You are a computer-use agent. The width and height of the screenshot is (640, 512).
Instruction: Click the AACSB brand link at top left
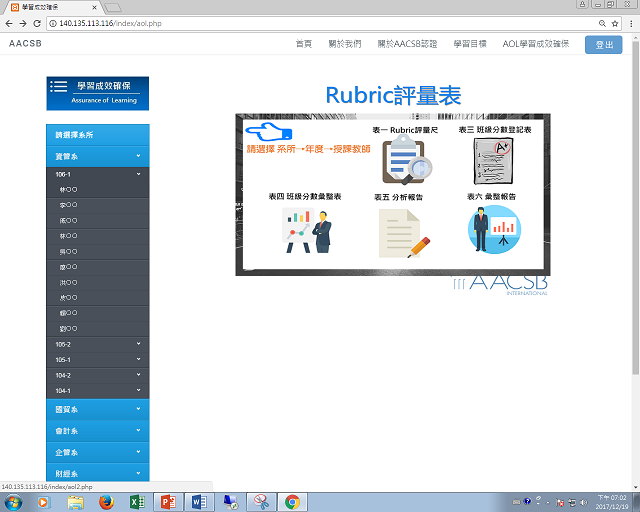pos(25,43)
